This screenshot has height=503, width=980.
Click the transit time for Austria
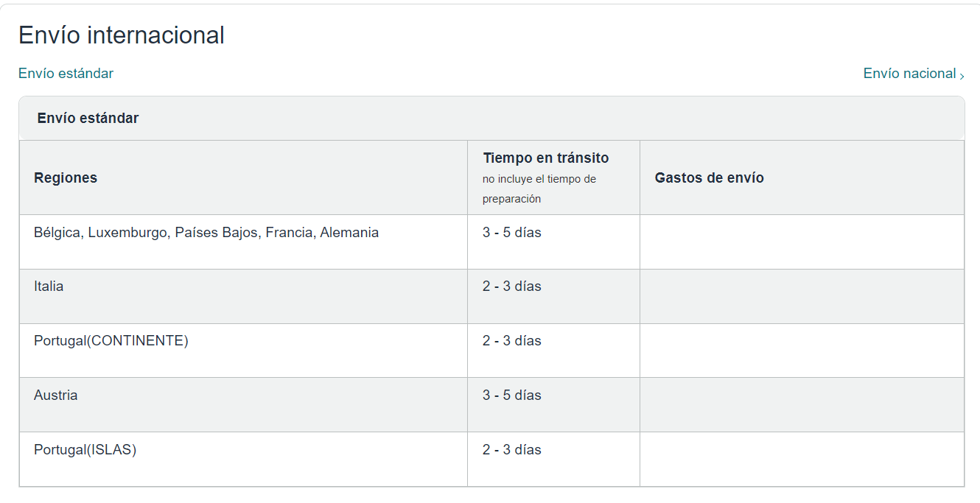(x=512, y=395)
